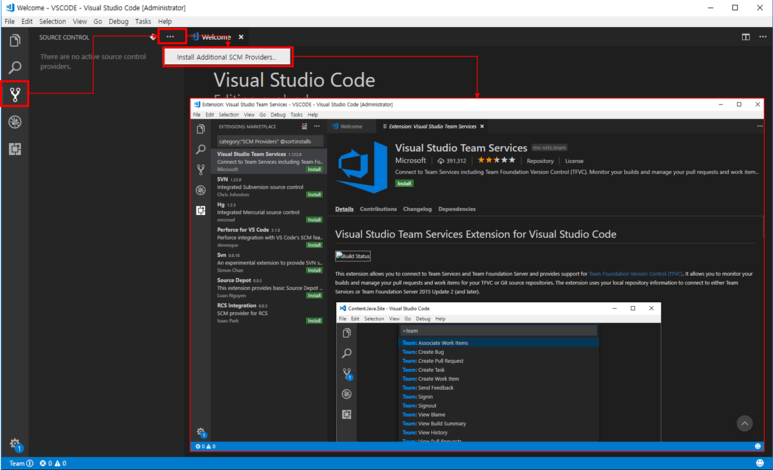Image resolution: width=773 pixels, height=470 pixels.
Task: Close the Welcome tab
Action: 241,37
